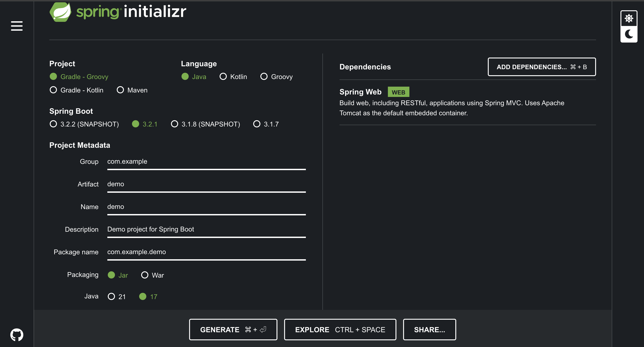
Task: Open the hamburger side menu
Action: pyautogui.click(x=17, y=26)
